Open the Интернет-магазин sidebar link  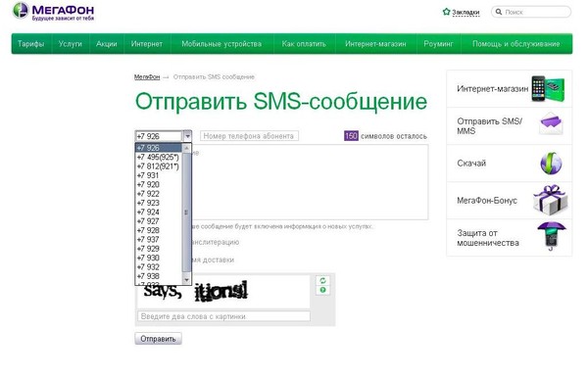(x=492, y=89)
